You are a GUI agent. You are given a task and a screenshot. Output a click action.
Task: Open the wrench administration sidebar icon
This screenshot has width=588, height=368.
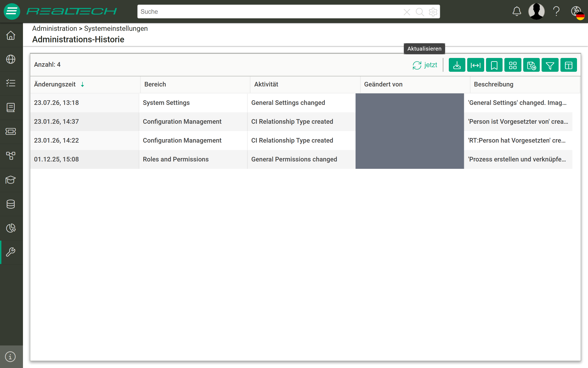pos(11,252)
